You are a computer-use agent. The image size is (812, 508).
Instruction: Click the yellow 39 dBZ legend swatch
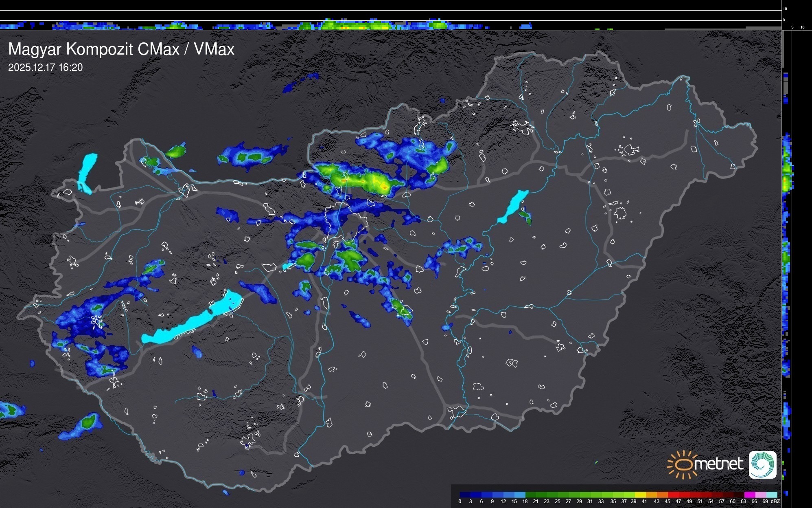[x=640, y=495]
